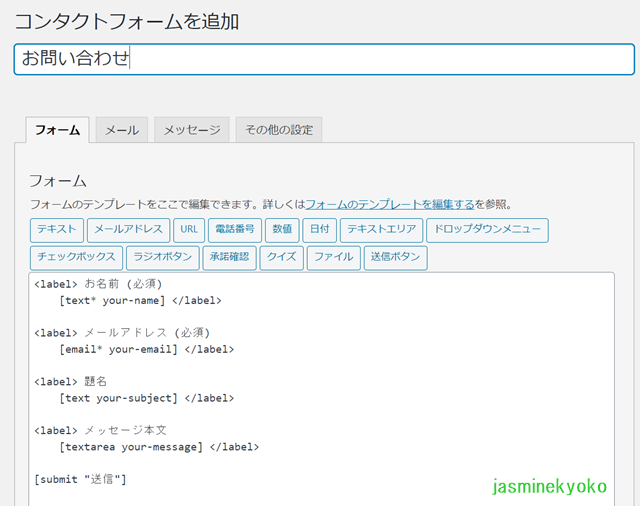Select the クイズ tag button
The height and width of the screenshot is (506, 640).
(x=282, y=258)
